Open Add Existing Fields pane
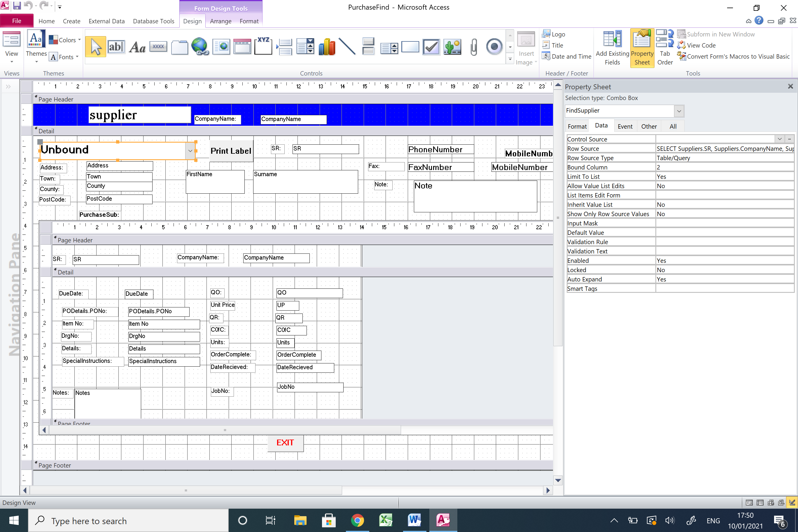Viewport: 798px width, 532px height. [612, 48]
